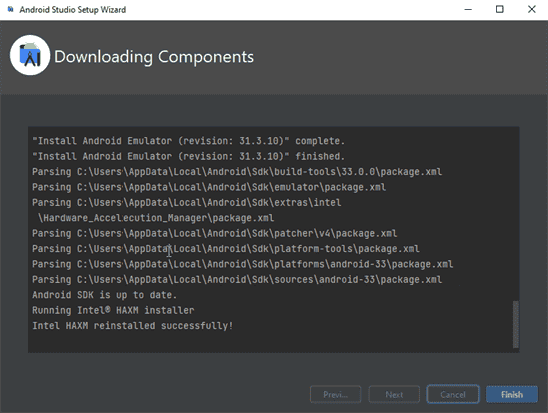Click the Emulator 'complete.' log line

pos(188,141)
